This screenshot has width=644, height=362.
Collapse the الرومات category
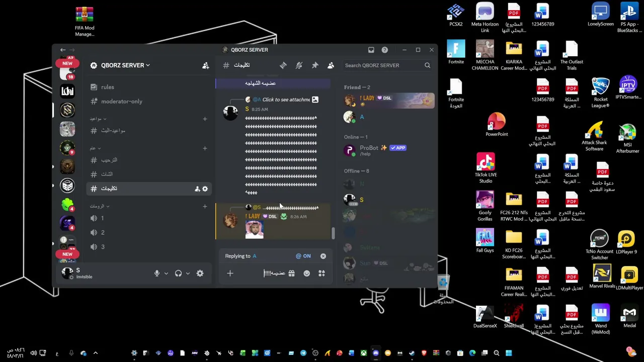coord(100,206)
